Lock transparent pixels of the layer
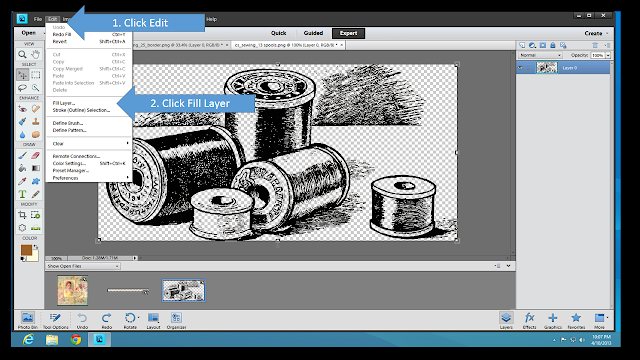This screenshot has height=360, width=640. tap(563, 45)
